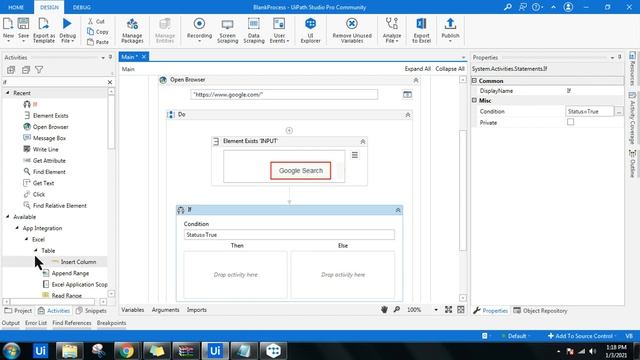This screenshot has width=640, height=360.
Task: Open the Variables panel
Action: point(133,310)
